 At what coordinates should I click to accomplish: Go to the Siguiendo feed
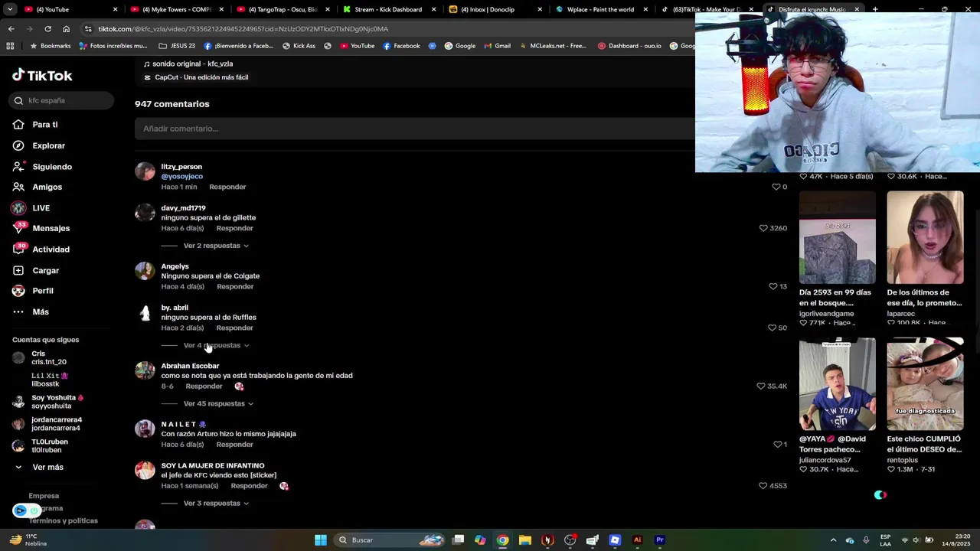click(x=52, y=167)
